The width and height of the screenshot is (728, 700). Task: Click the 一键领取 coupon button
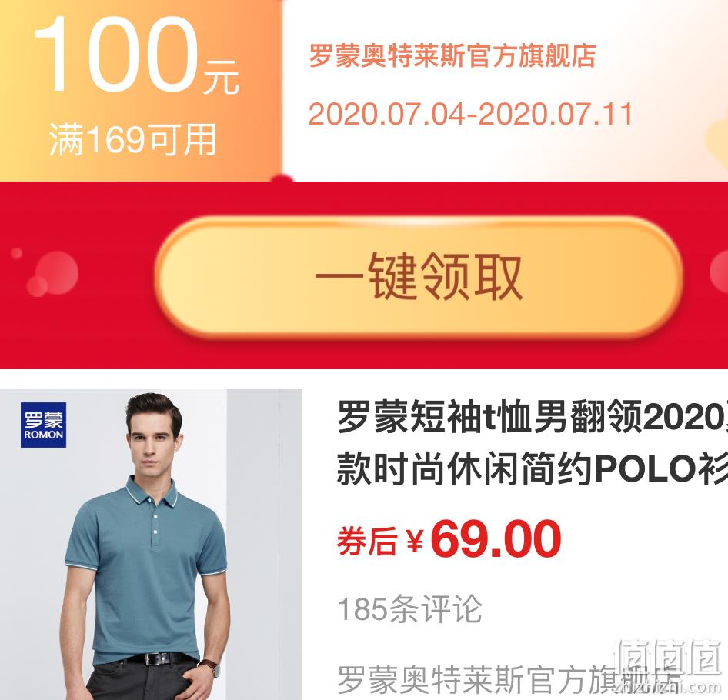[419, 277]
